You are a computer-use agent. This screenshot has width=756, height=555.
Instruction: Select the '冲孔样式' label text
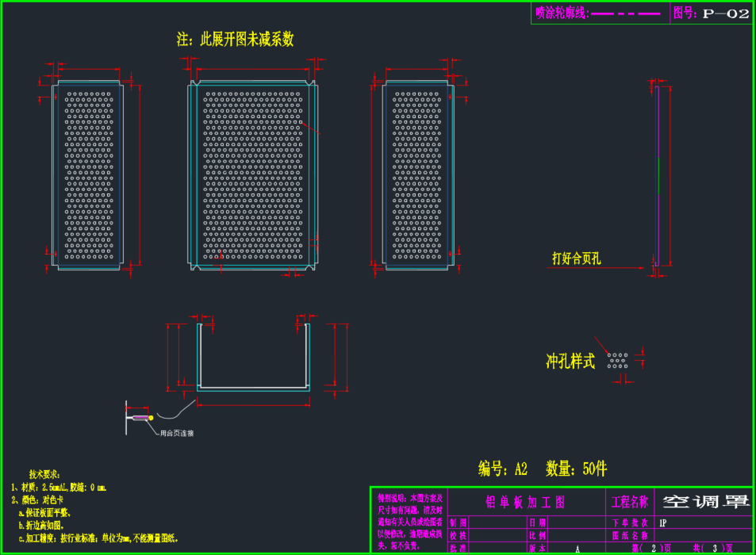pyautogui.click(x=570, y=362)
